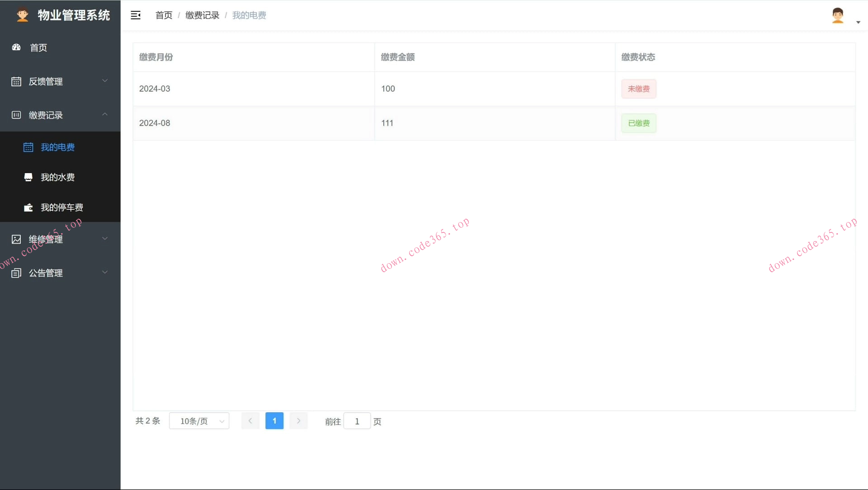Click the calendar icon for 我的电费

point(28,147)
